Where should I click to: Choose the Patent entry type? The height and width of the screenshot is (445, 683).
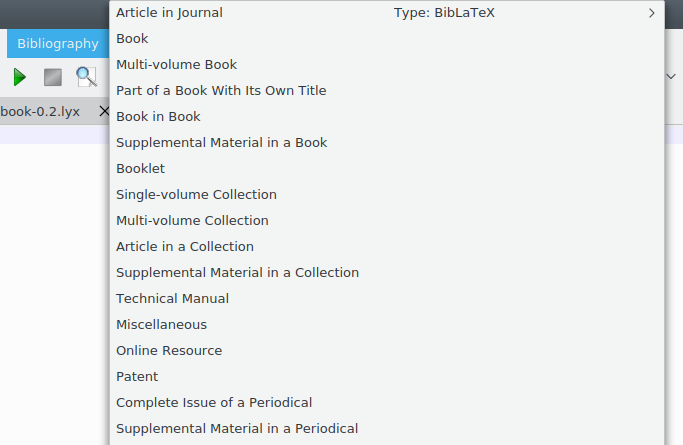click(x=137, y=377)
